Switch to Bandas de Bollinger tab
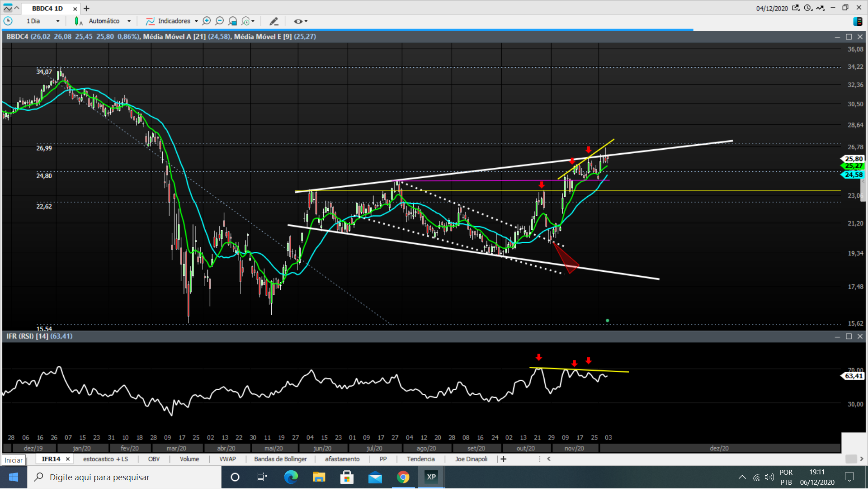Image resolution: width=868 pixels, height=492 pixels. tap(280, 459)
